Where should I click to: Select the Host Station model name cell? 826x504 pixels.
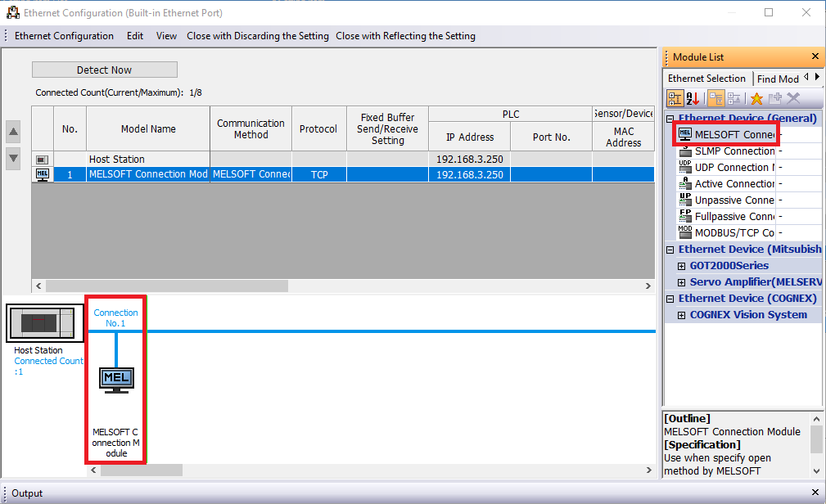(148, 159)
